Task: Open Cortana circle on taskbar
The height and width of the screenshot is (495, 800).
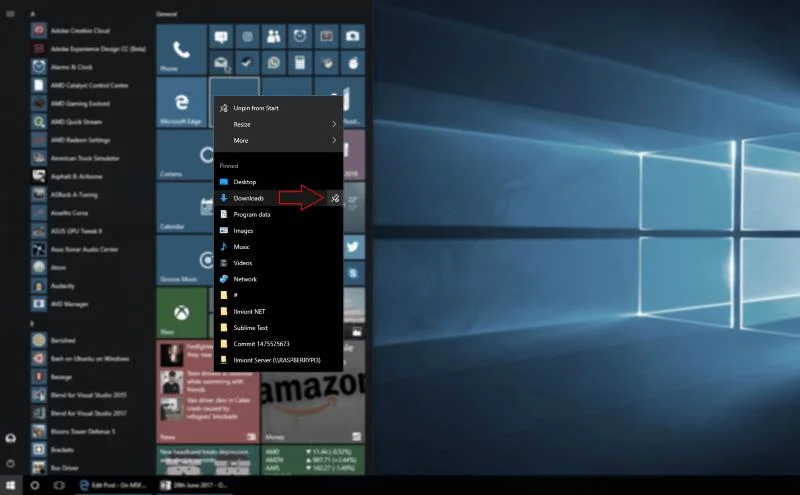Action: click(x=35, y=485)
